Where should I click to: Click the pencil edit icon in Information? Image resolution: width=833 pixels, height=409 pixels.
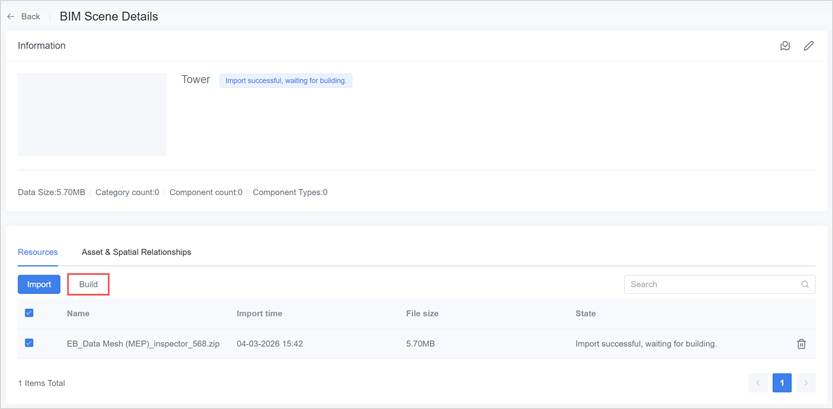click(808, 46)
